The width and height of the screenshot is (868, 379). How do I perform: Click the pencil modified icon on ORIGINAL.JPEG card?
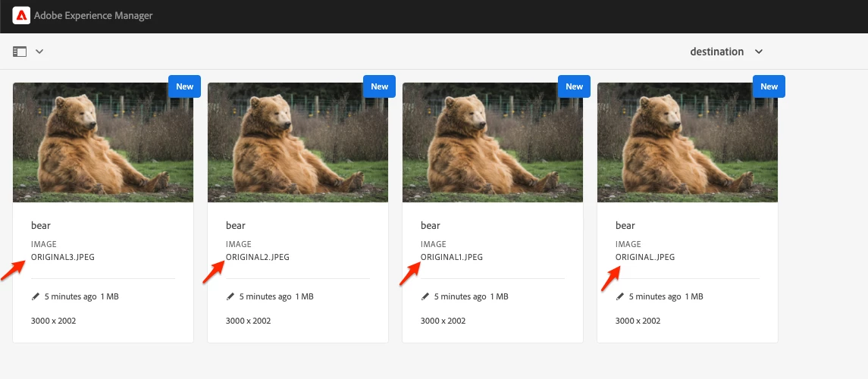pyautogui.click(x=621, y=296)
